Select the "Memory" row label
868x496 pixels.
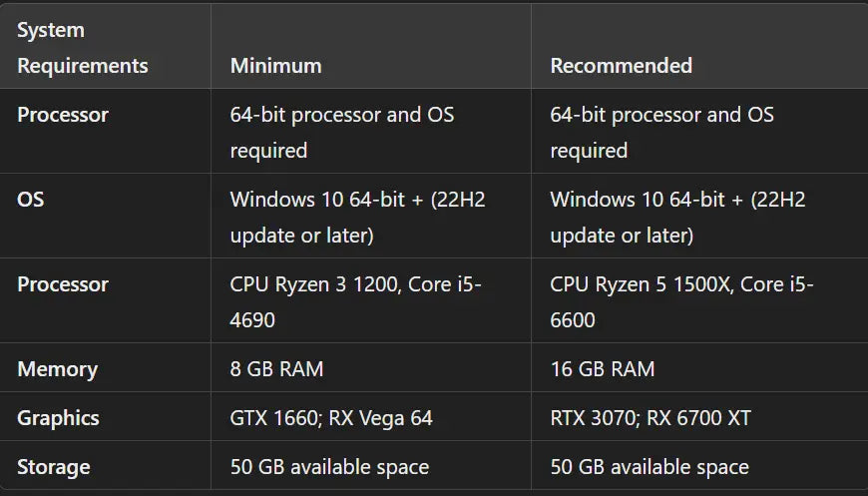(x=57, y=369)
